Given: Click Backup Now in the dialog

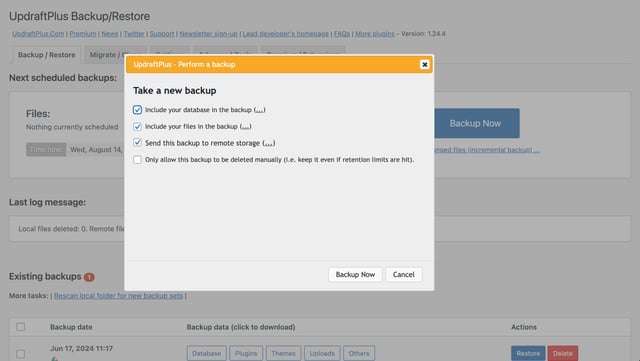Looking at the screenshot, I should [355, 274].
